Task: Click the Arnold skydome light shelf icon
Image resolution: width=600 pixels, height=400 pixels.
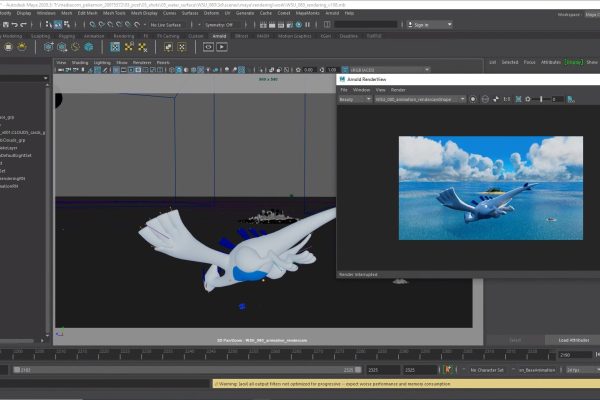Action: 22,47
